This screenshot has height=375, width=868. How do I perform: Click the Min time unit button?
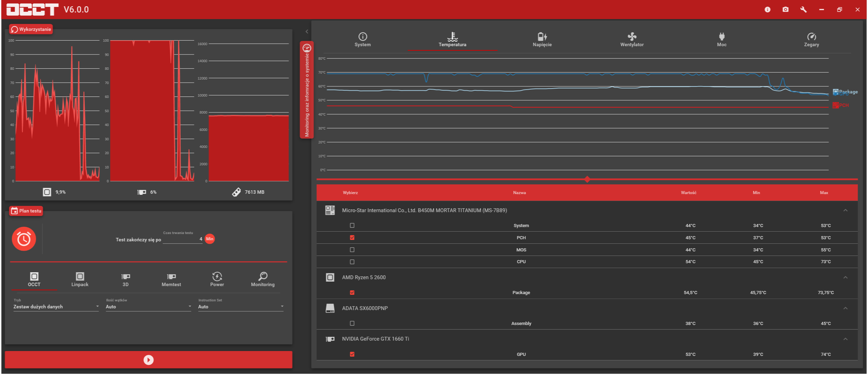click(210, 239)
